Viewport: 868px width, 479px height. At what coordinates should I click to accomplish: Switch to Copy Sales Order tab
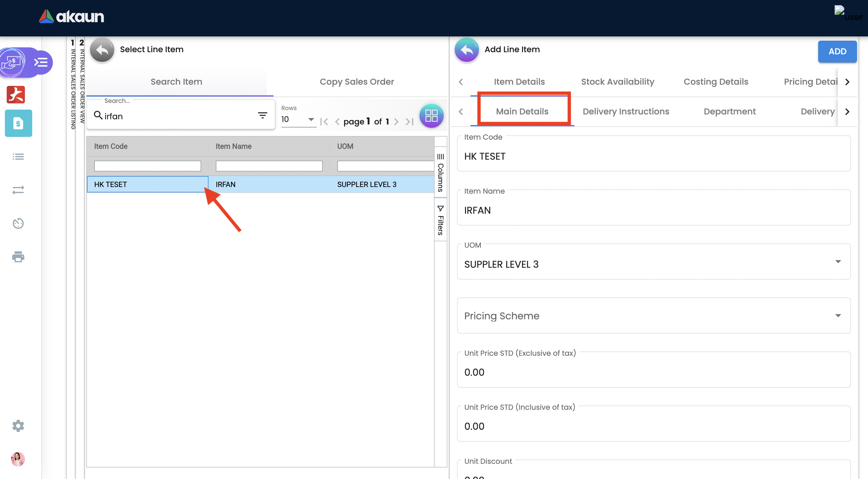[x=356, y=82]
